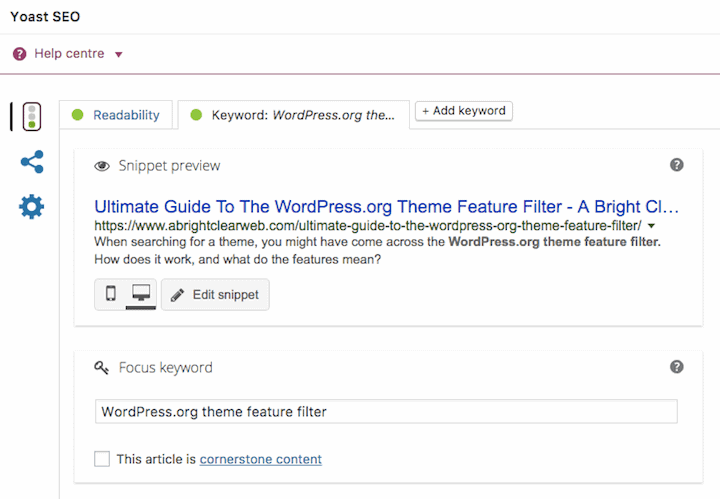Click the snippet title Ultimate Guide link
The image size is (720, 499).
point(386,207)
